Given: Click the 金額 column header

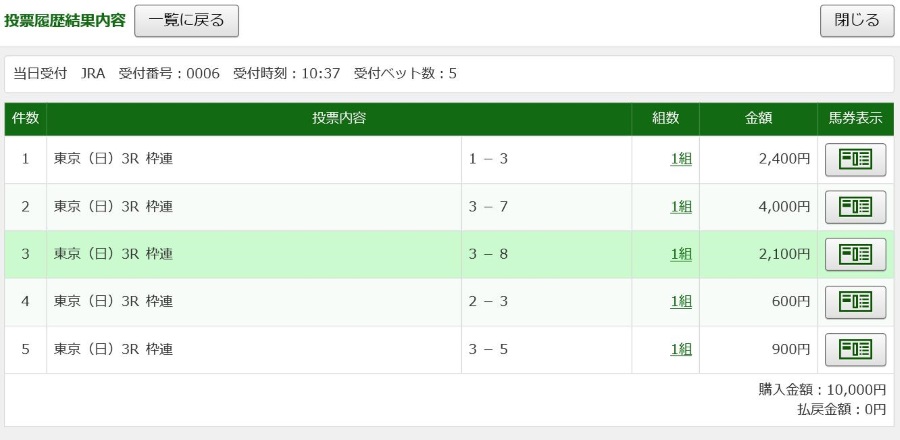Looking at the screenshot, I should tap(758, 119).
